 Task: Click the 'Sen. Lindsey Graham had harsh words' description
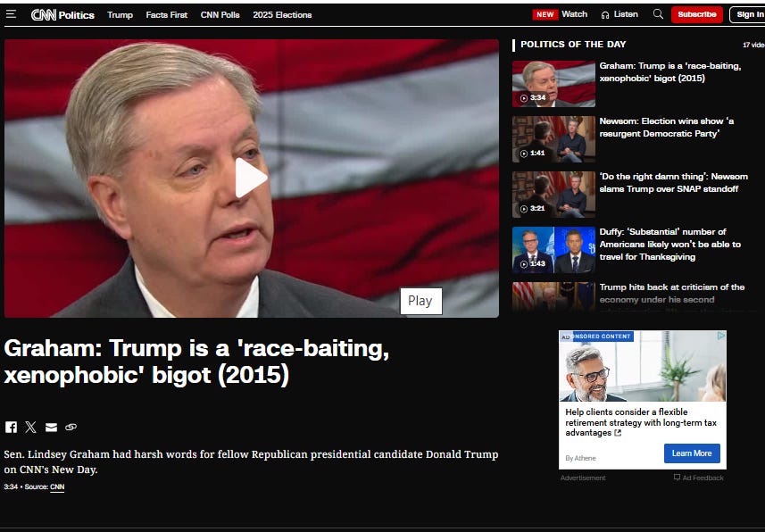click(x=251, y=461)
